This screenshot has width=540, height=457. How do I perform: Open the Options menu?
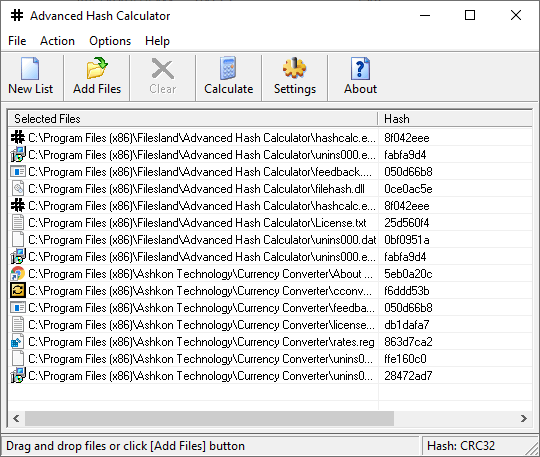(110, 41)
